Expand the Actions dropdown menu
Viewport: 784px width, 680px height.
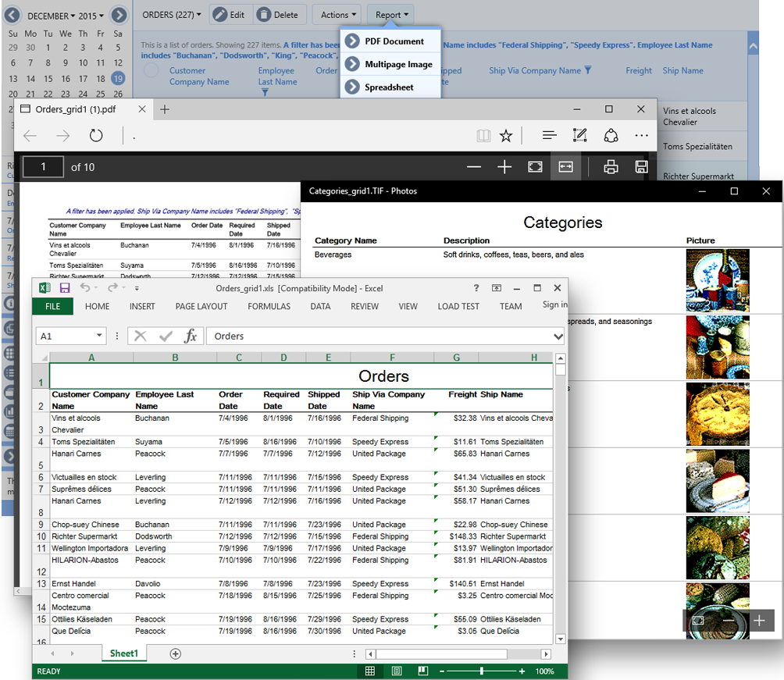(x=339, y=15)
